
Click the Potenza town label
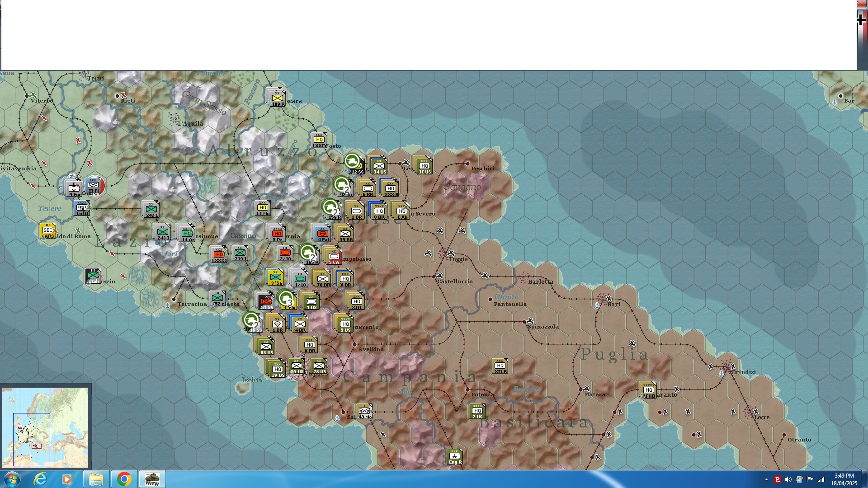(482, 394)
